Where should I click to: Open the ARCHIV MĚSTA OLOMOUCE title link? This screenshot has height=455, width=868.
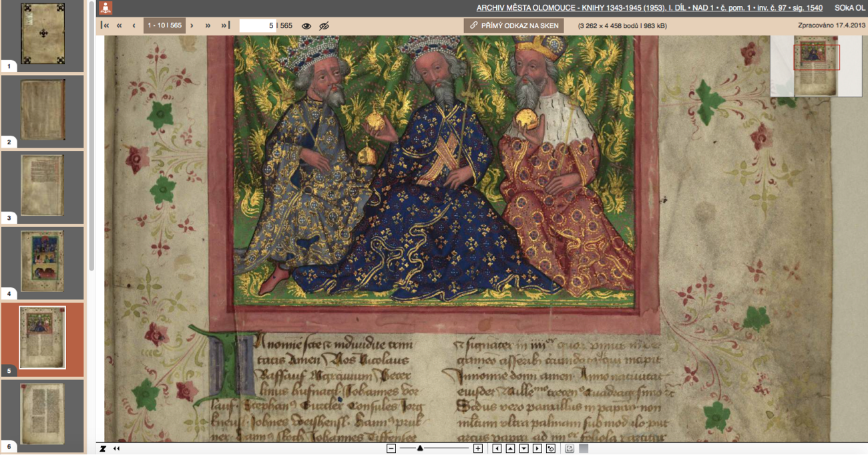point(649,8)
